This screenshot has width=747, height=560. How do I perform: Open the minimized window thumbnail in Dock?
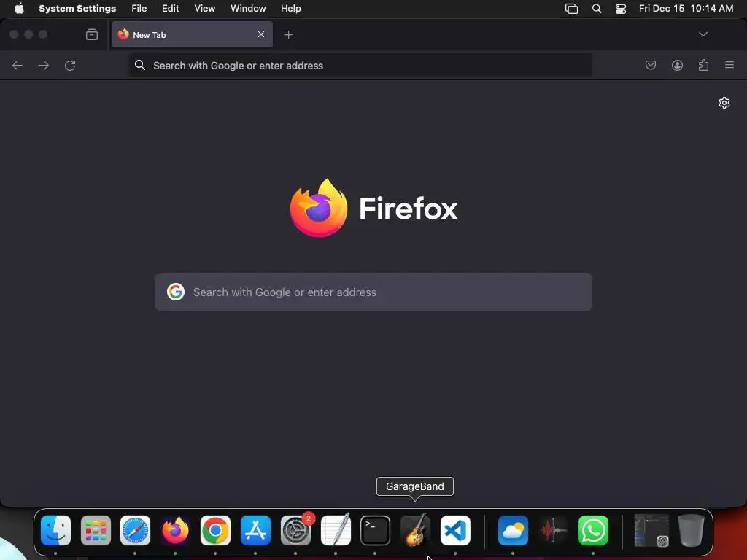coord(651,531)
